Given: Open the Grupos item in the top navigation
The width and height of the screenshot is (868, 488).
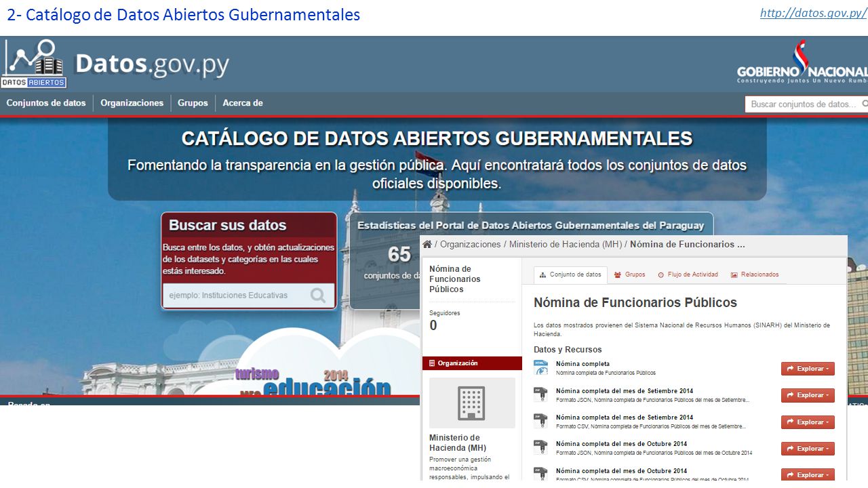Looking at the screenshot, I should 193,103.
